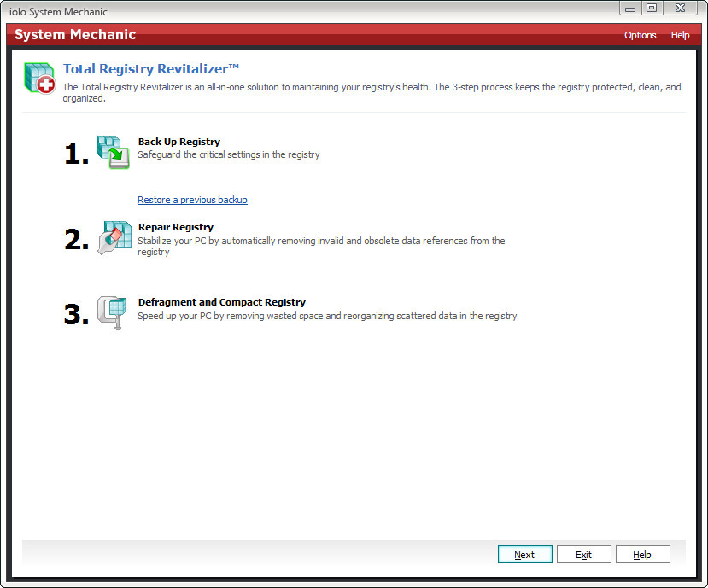Click the 'Stabilize your PC' description text
Viewport: 708px width, 588px height.
coord(321,246)
